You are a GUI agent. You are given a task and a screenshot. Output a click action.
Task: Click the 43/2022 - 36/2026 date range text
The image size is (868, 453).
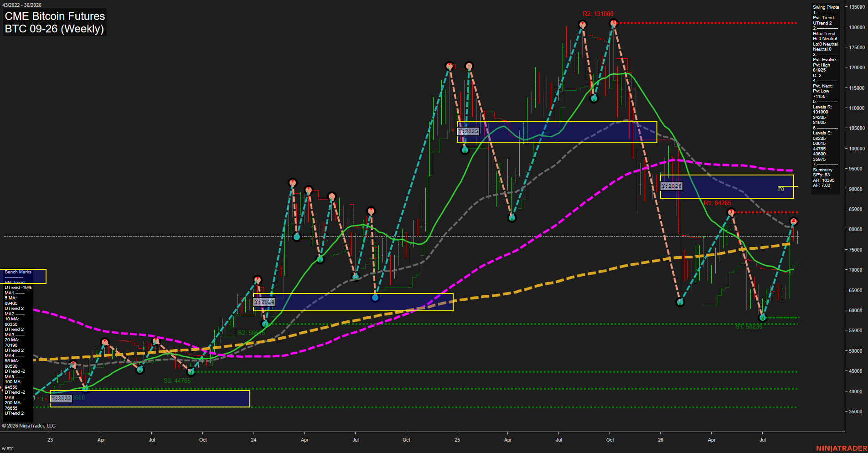click(x=22, y=5)
